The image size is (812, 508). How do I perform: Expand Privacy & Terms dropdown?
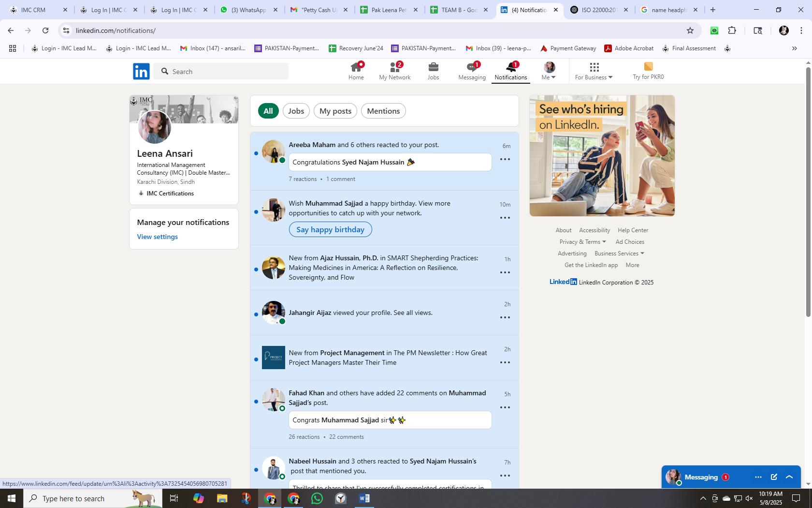click(582, 242)
